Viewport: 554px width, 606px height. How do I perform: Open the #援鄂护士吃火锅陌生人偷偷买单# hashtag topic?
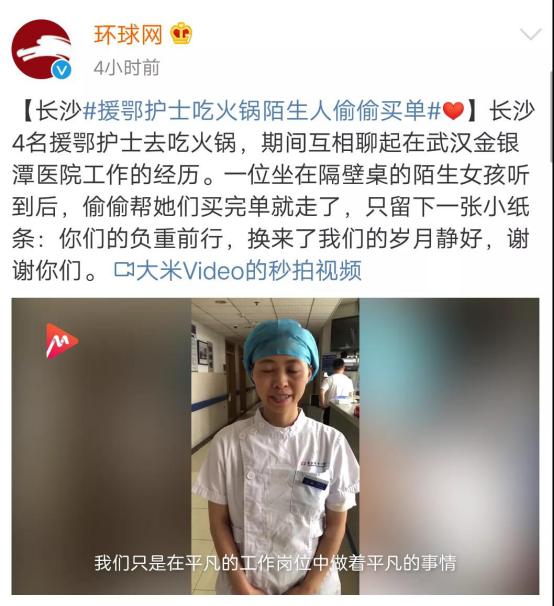pyautogui.click(x=262, y=111)
